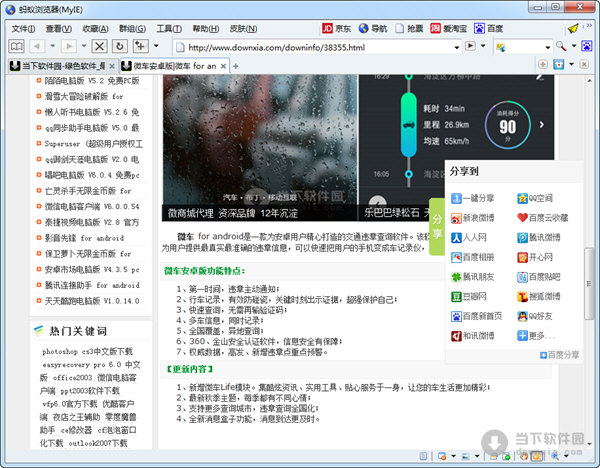Share to 百度相册
Screen dimensions: 600x468
[473, 257]
